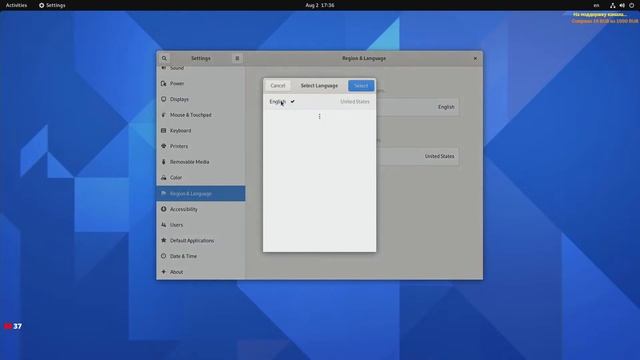Screen dimensions: 640x360
Task: Click the Printers icon in sidebar
Action: (x=164, y=146)
